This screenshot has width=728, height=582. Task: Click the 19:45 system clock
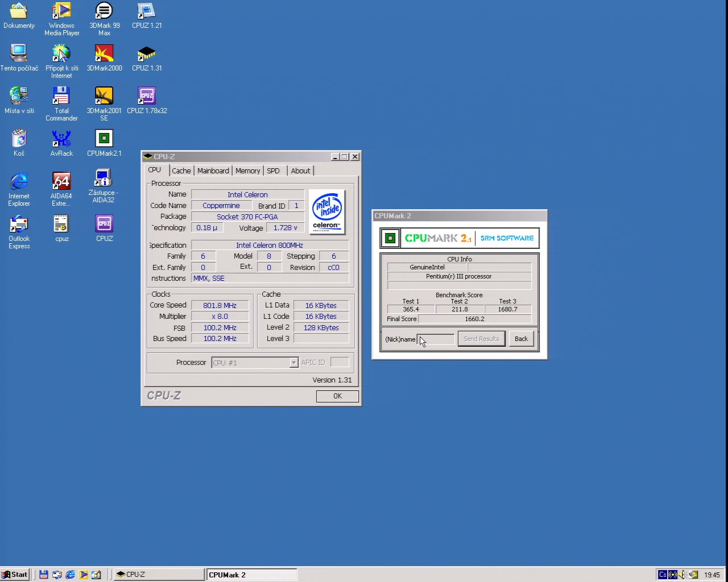pos(712,575)
